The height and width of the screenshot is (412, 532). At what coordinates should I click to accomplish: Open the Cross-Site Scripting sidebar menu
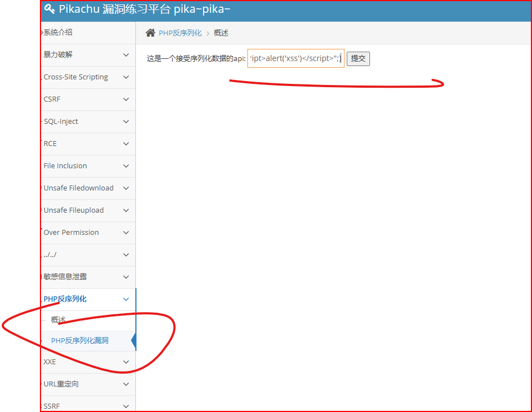(75, 77)
